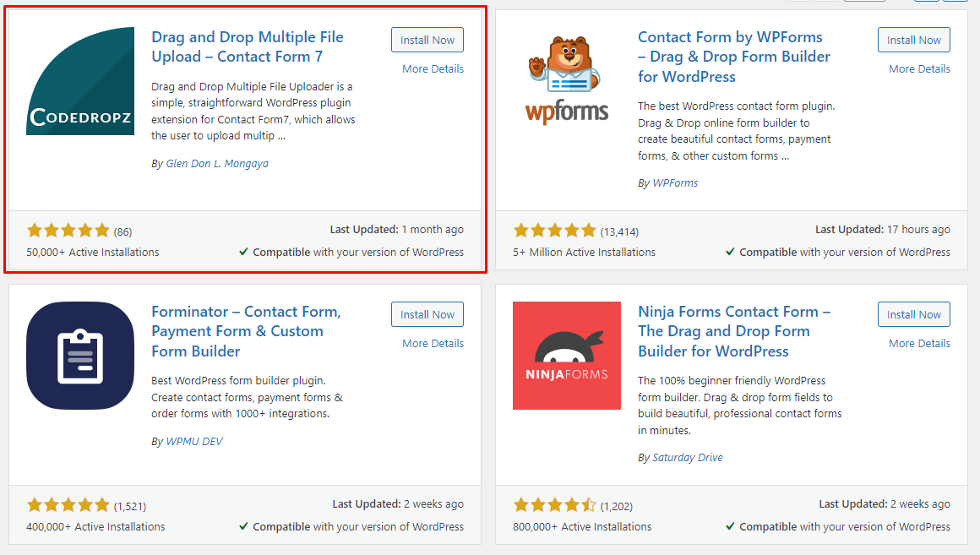View More Details for Ninja Forms
The height and width of the screenshot is (555, 980).
(x=919, y=343)
